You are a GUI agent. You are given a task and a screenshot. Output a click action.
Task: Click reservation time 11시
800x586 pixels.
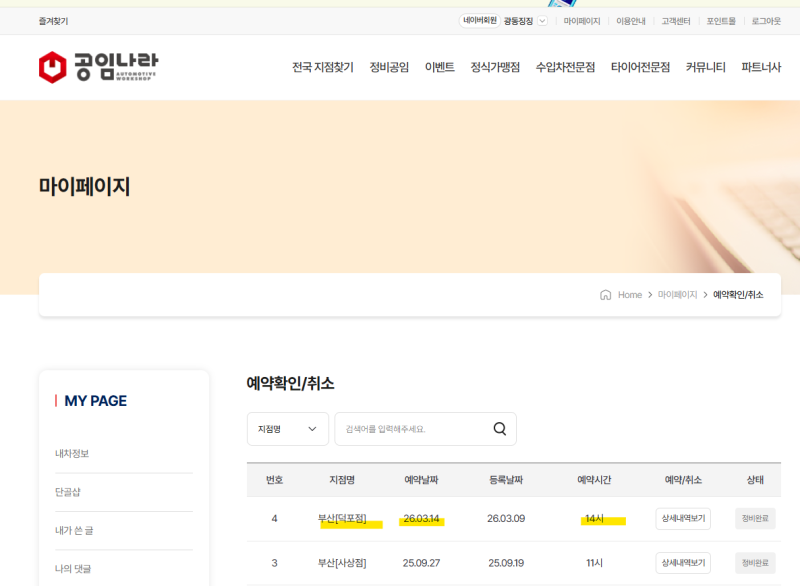tap(594, 563)
